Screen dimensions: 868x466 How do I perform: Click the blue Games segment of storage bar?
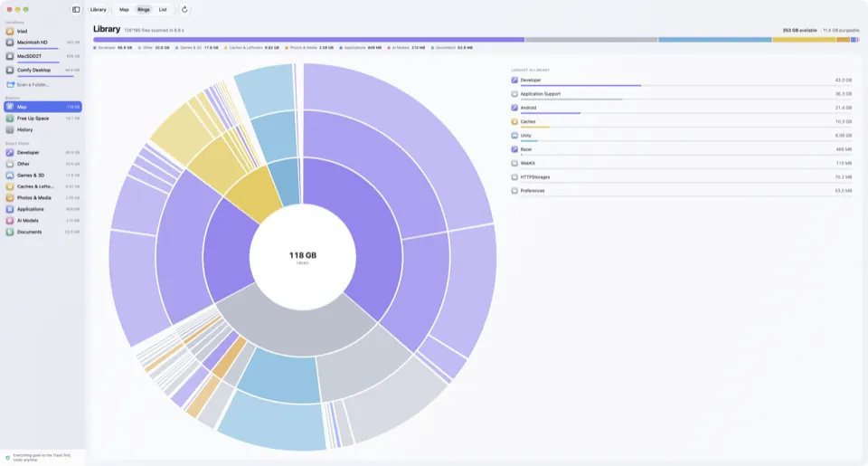pyautogui.click(x=714, y=40)
